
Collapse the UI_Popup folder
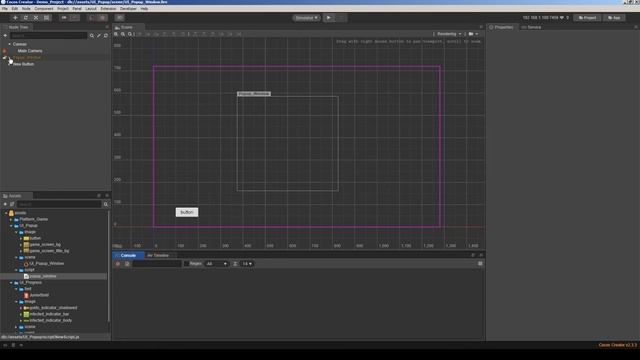click(11, 226)
